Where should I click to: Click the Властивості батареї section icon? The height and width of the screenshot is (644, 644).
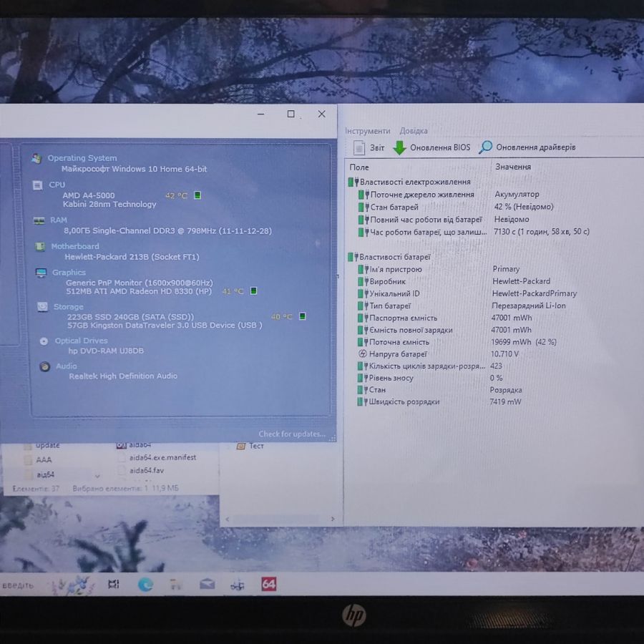(353, 257)
